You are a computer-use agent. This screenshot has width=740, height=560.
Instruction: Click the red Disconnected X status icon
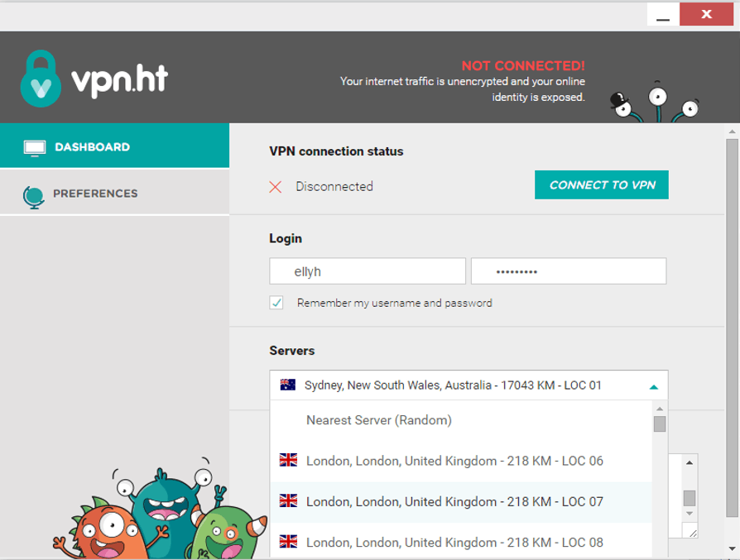point(275,187)
